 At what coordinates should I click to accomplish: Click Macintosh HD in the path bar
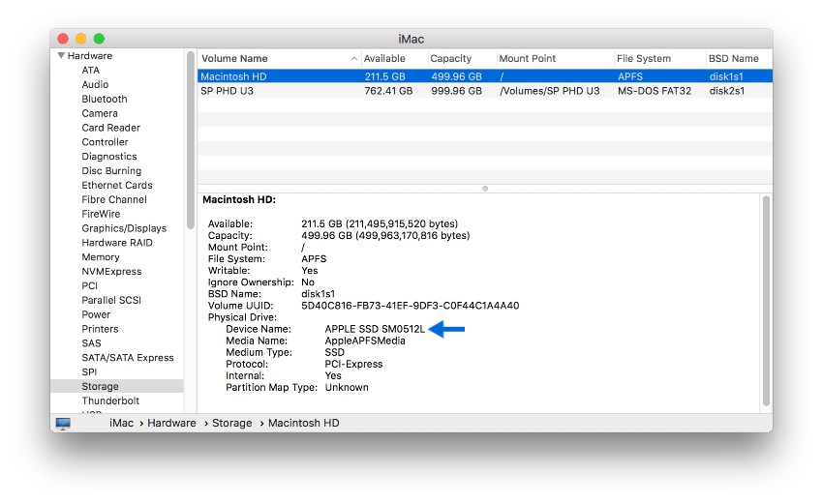303,424
